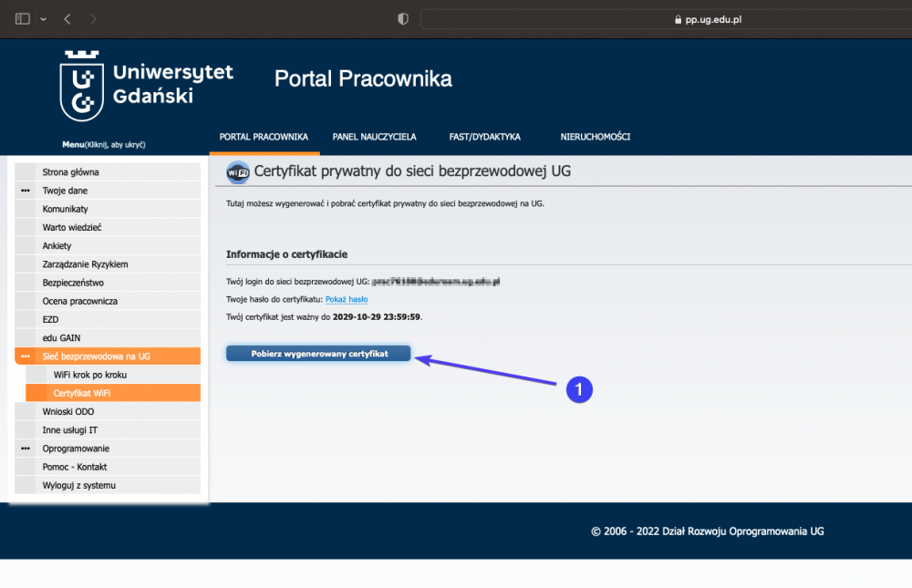This screenshot has width=912, height=588.
Task: Click the WiFi certificate heading icon
Action: click(x=237, y=171)
